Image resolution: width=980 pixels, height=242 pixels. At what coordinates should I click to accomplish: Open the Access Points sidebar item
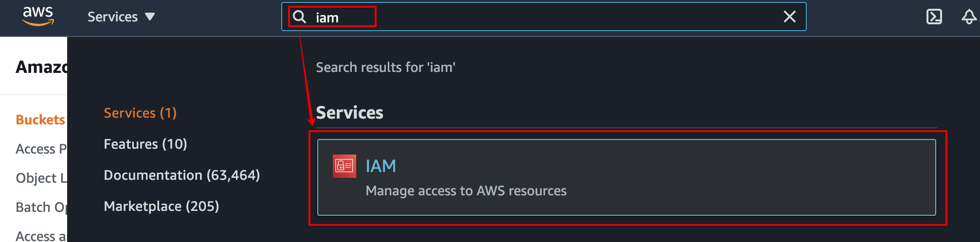click(x=41, y=149)
